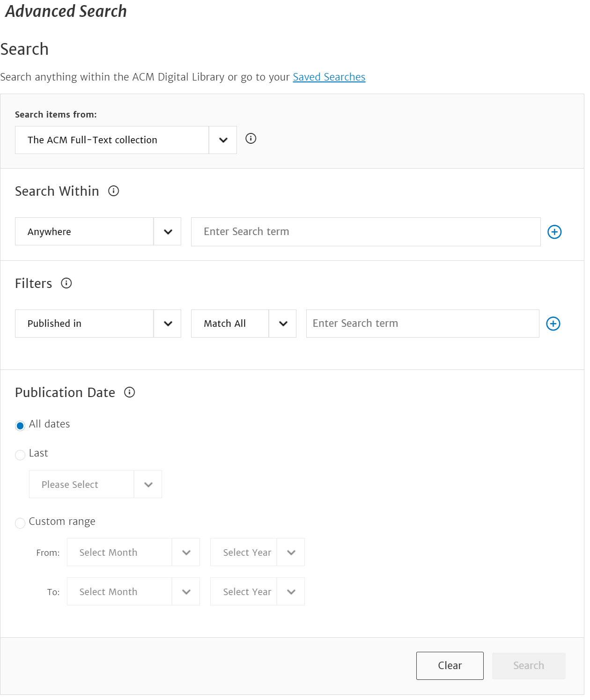Open the From Select Month dropdown
Screen dimensions: 590x700
click(133, 552)
